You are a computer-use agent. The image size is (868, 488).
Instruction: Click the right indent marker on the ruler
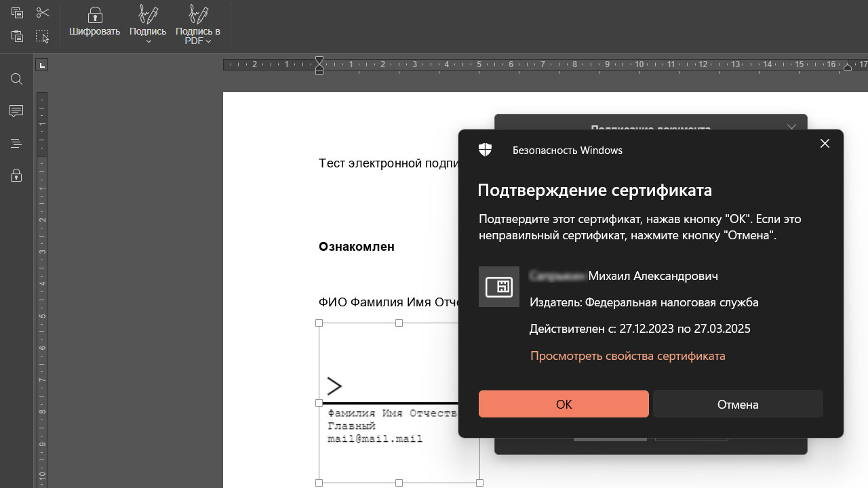pos(848,67)
